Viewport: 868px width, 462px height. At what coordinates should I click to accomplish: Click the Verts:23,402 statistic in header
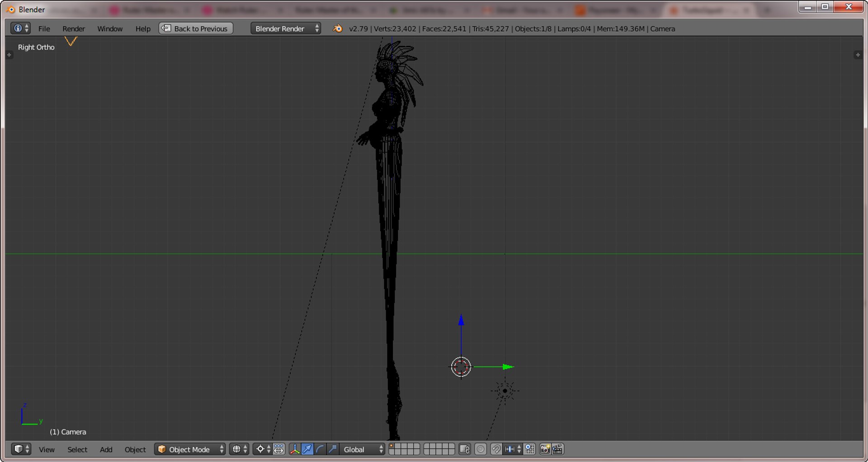coord(395,28)
